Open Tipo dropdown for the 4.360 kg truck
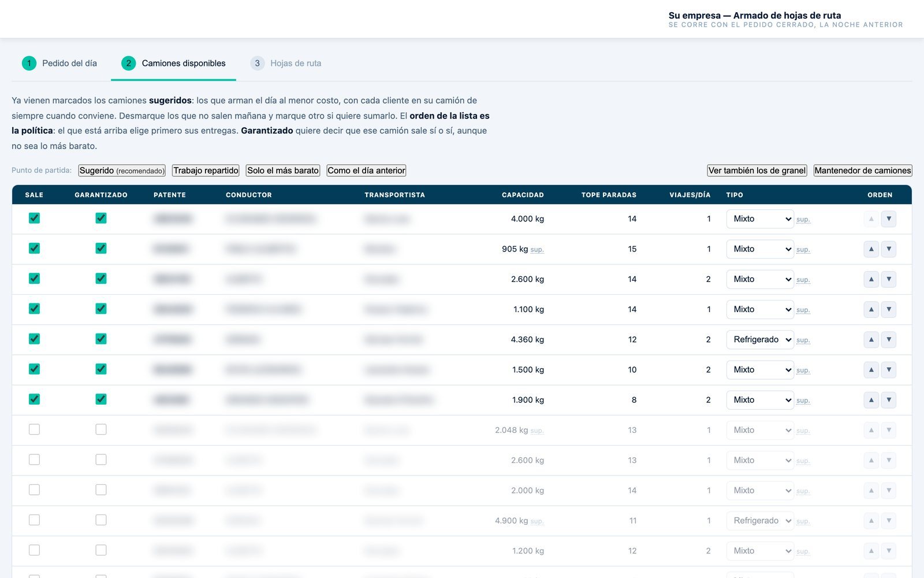The width and height of the screenshot is (924, 578). pos(760,339)
